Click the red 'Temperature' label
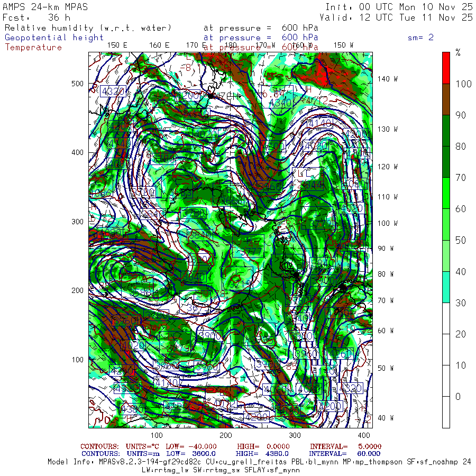Image resolution: width=476 pixels, height=476 pixels. point(33,48)
